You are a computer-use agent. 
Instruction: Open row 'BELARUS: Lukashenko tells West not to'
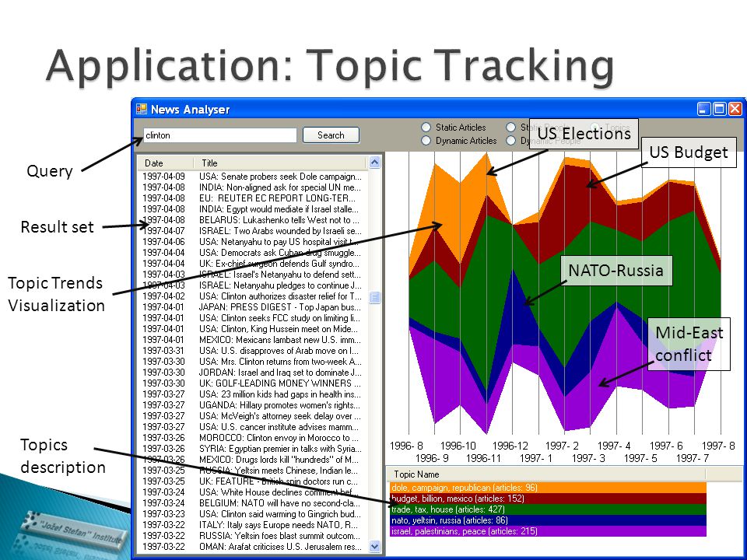tap(252, 220)
